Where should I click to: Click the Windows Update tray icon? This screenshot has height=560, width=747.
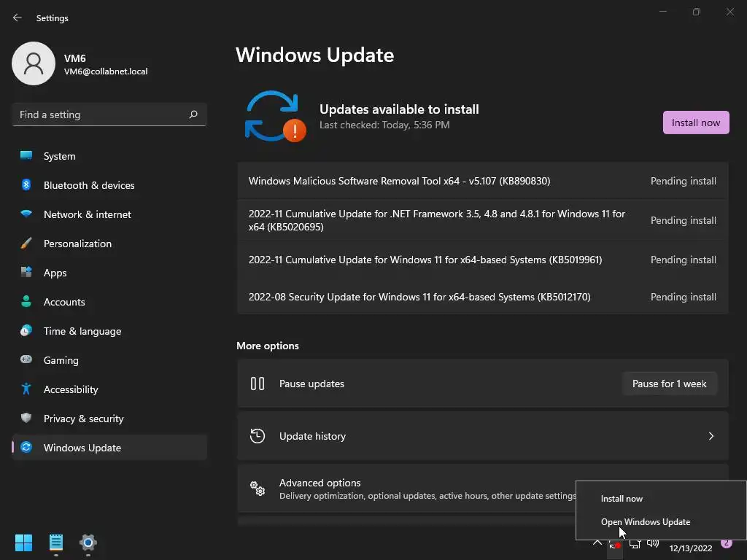[615, 545]
